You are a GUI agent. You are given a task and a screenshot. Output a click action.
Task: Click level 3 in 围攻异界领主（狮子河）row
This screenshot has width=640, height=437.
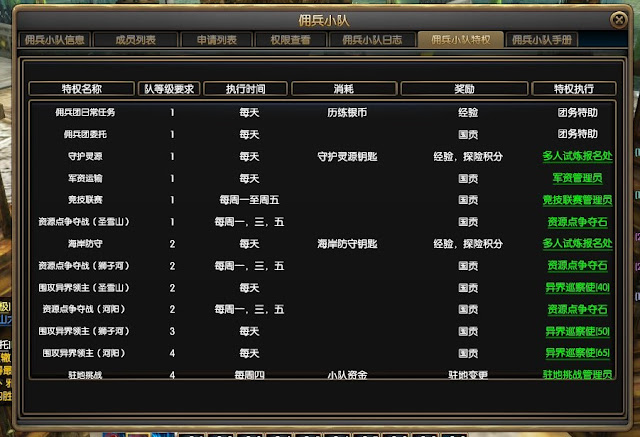coord(172,331)
